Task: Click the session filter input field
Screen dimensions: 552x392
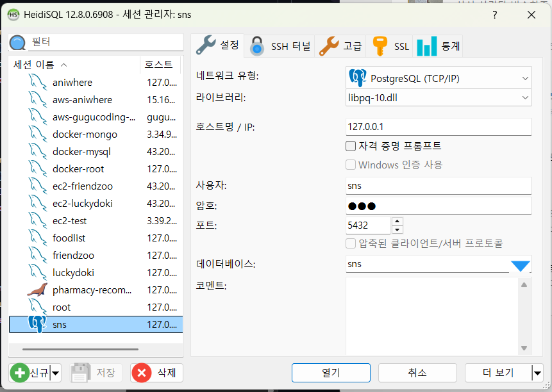Action: click(106, 42)
